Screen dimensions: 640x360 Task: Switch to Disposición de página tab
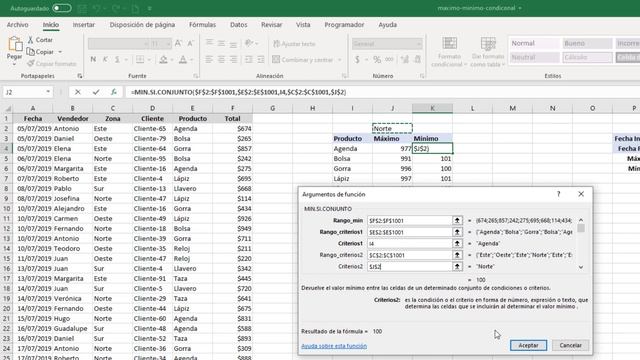(x=142, y=25)
